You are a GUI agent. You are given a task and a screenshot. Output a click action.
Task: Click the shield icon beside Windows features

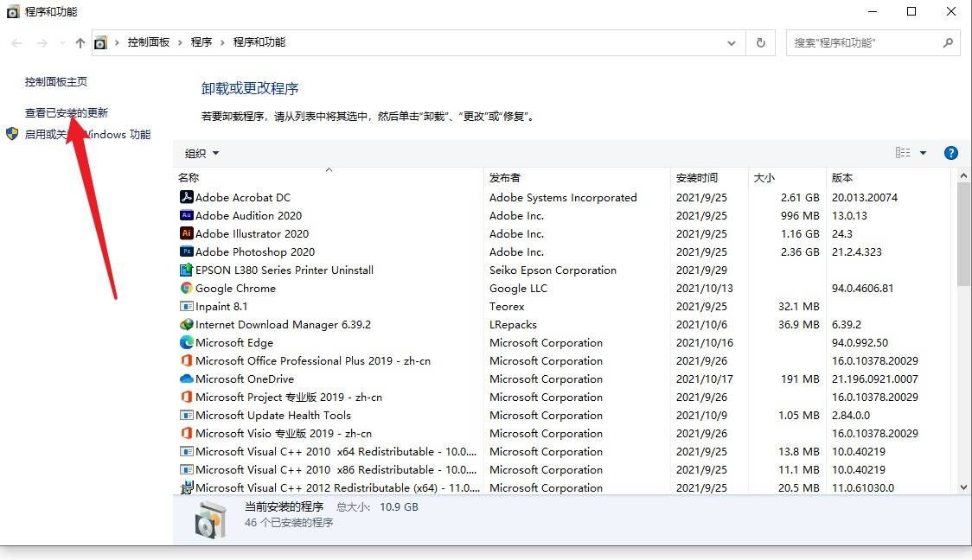point(12,134)
